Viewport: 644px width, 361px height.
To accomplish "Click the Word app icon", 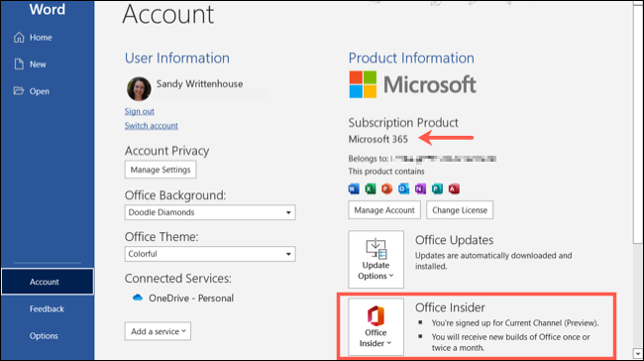I will pyautogui.click(x=354, y=188).
